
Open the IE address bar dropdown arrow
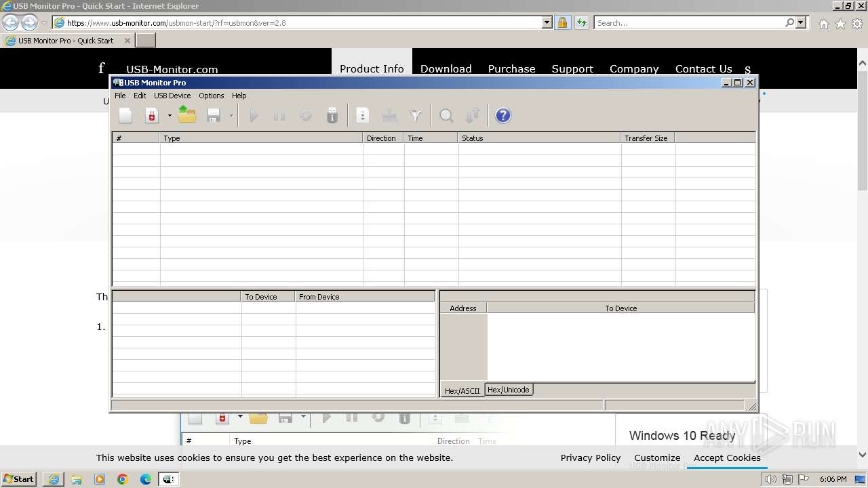547,22
